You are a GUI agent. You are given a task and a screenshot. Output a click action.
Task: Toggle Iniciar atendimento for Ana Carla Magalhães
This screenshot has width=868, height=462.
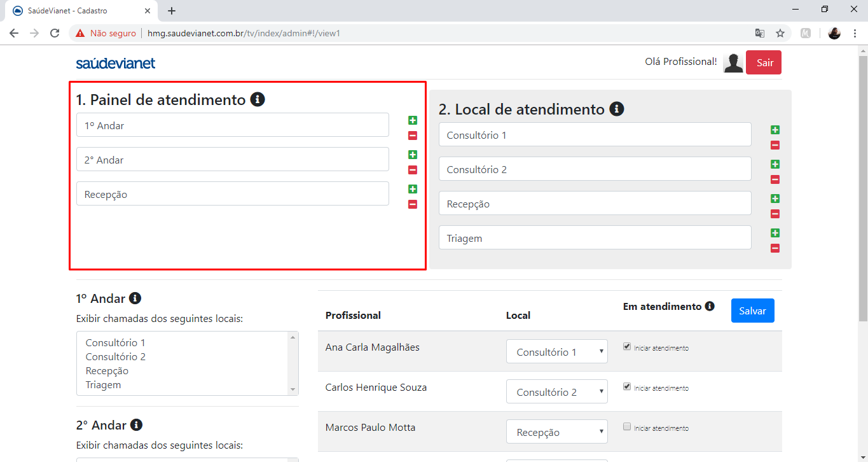click(x=627, y=347)
